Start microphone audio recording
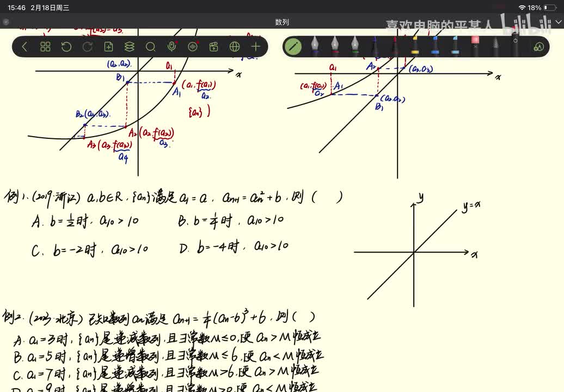 click(x=171, y=47)
